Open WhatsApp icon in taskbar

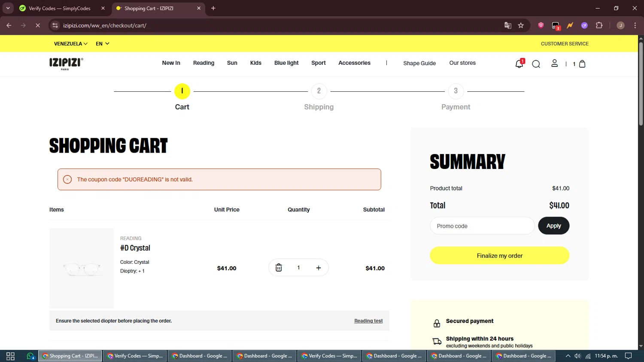(30, 356)
